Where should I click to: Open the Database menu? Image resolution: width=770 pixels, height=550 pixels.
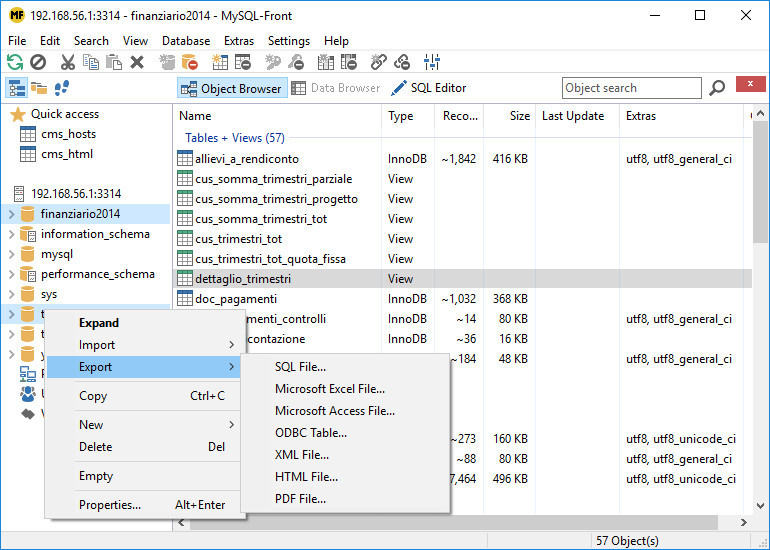[186, 41]
